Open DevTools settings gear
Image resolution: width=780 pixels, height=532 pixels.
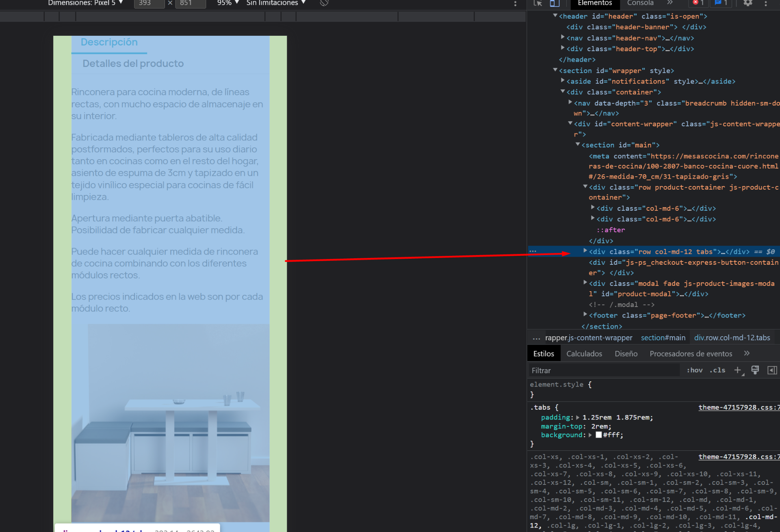coord(747,3)
